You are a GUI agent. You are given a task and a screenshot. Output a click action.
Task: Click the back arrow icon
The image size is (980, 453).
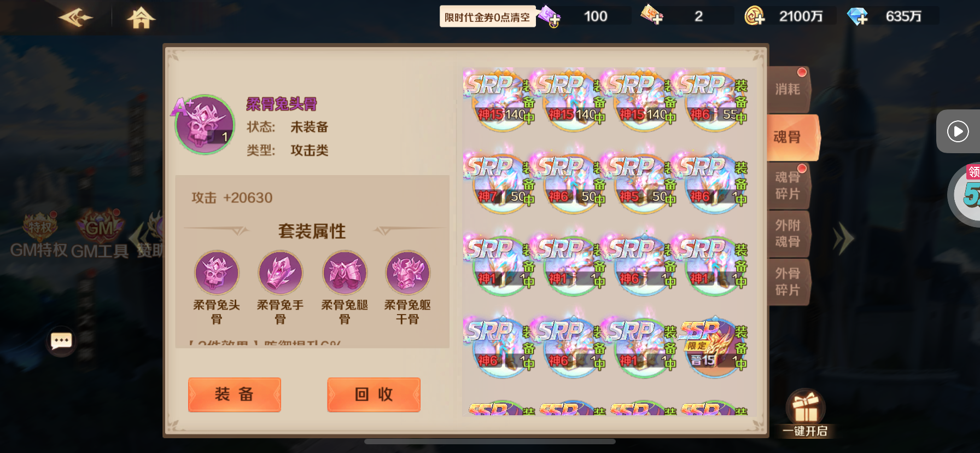tap(76, 18)
